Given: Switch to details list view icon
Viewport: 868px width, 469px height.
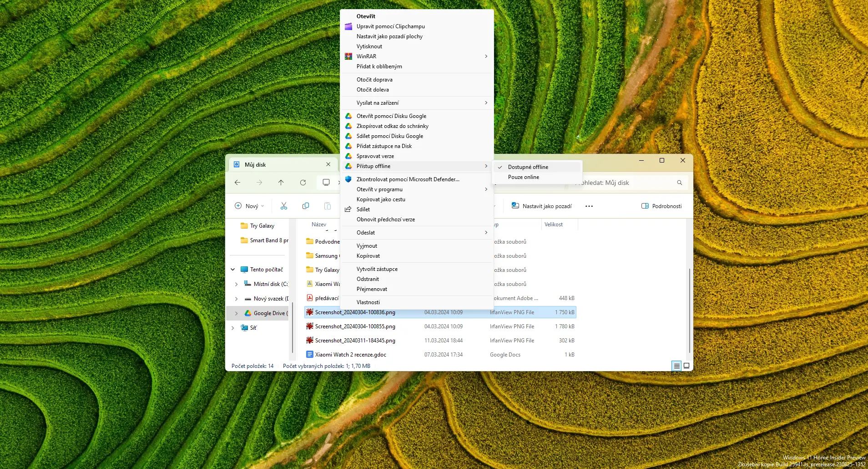Looking at the screenshot, I should (x=677, y=366).
